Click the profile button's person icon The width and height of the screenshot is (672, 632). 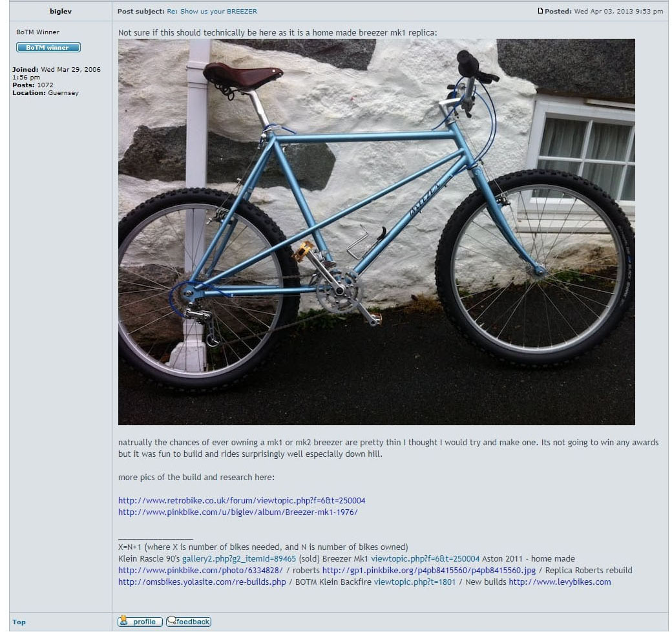(124, 620)
